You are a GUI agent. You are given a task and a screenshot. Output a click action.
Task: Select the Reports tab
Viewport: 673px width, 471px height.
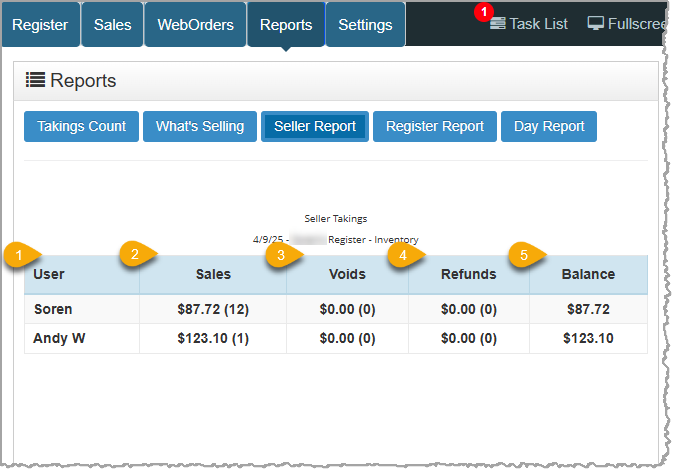(x=286, y=24)
